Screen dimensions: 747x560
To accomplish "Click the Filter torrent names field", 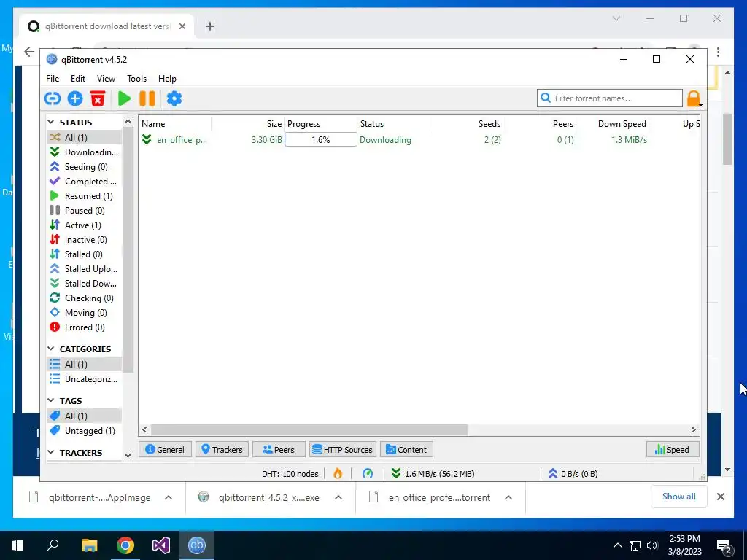I will click(x=610, y=98).
